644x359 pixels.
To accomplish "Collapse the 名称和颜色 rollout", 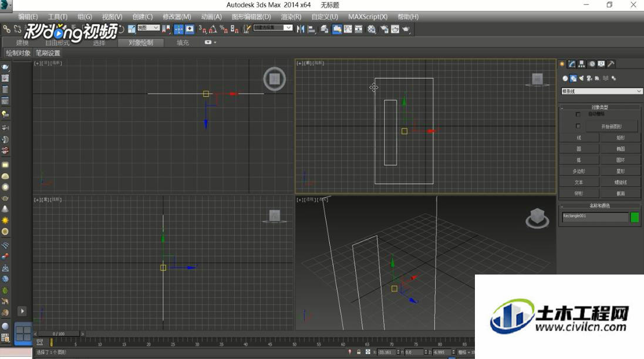I will (599, 205).
